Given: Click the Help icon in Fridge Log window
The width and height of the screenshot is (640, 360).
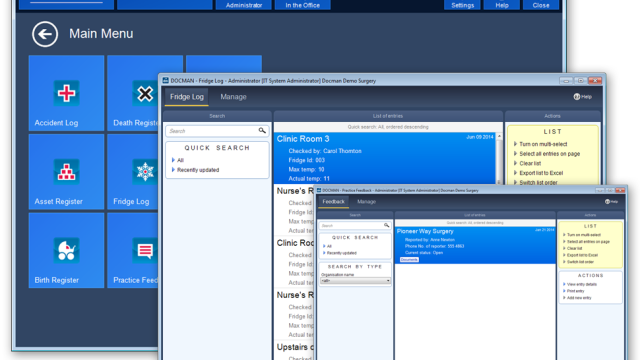Looking at the screenshot, I should click(577, 97).
